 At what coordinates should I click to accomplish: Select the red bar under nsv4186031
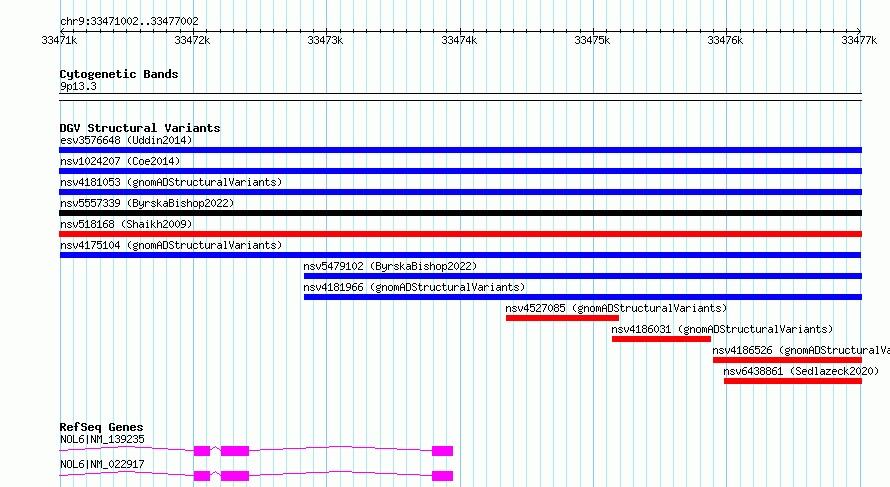point(661,339)
